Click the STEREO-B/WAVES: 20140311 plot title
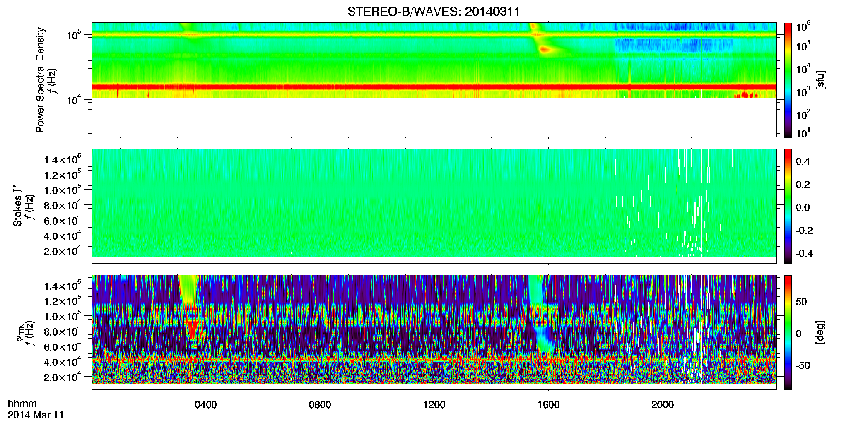 pyautogui.click(x=434, y=12)
